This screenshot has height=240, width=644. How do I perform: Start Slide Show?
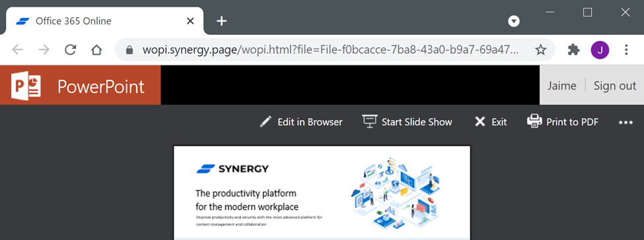tap(407, 122)
